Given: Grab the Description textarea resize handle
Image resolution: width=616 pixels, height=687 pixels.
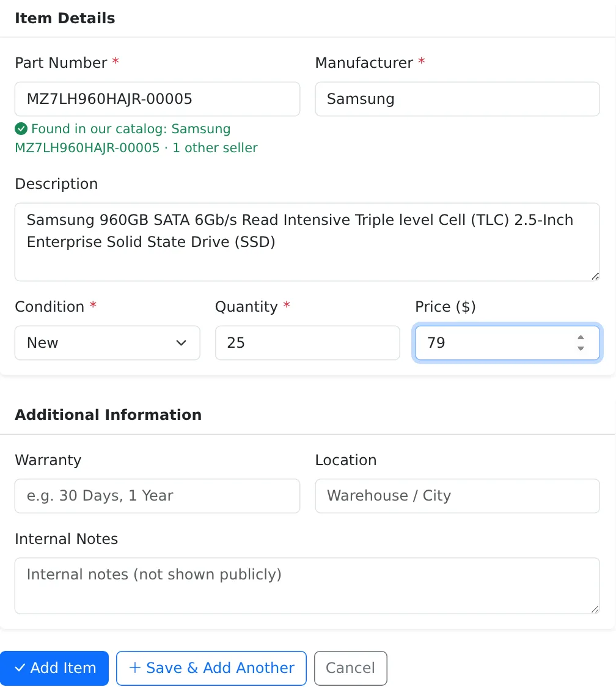Looking at the screenshot, I should pos(595,276).
